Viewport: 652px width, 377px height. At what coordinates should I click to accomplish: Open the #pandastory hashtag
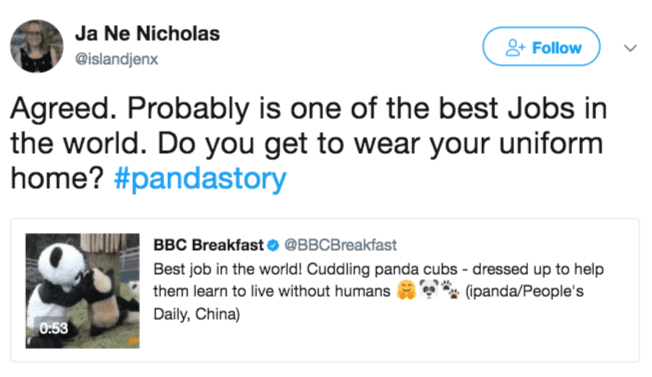point(200,179)
